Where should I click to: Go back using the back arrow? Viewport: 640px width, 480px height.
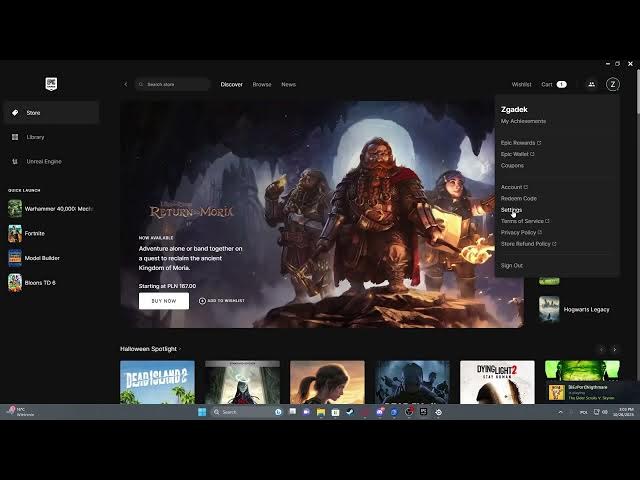tap(126, 84)
